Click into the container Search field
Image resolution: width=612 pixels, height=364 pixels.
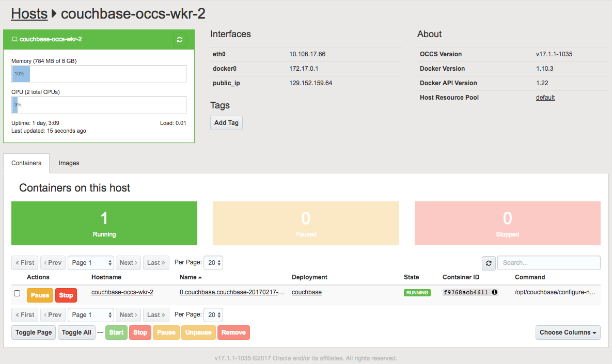tap(548, 263)
